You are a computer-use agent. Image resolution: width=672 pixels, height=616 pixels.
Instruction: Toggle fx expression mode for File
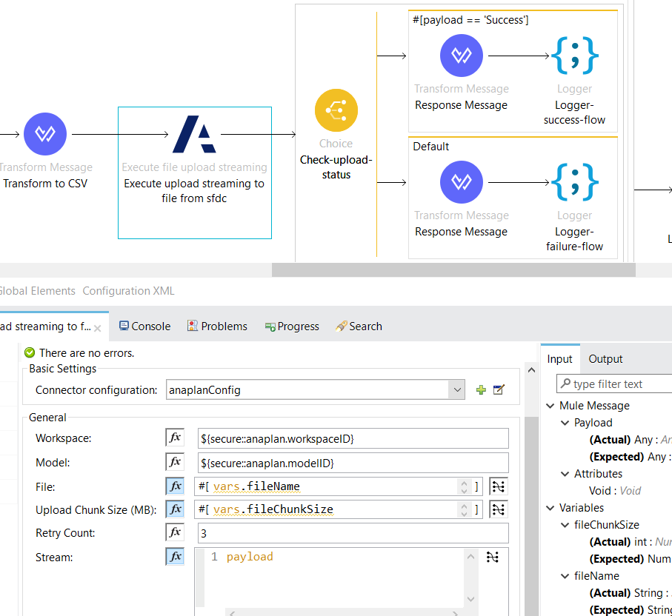point(175,486)
